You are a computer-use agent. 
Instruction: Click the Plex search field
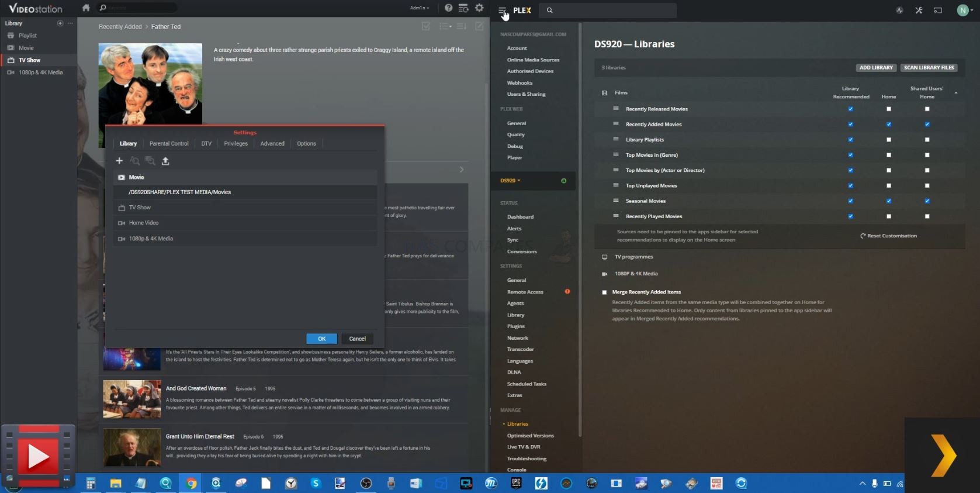(x=608, y=10)
